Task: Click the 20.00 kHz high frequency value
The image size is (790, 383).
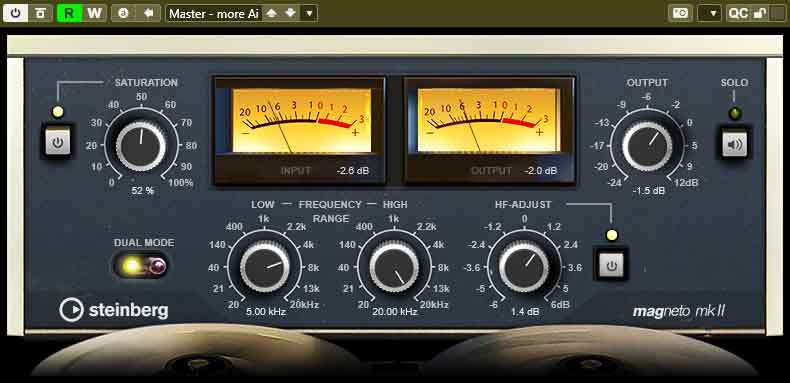Action: coord(395,312)
